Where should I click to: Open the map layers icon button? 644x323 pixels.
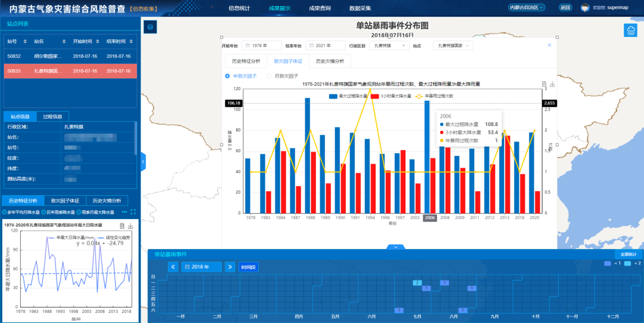(x=150, y=27)
